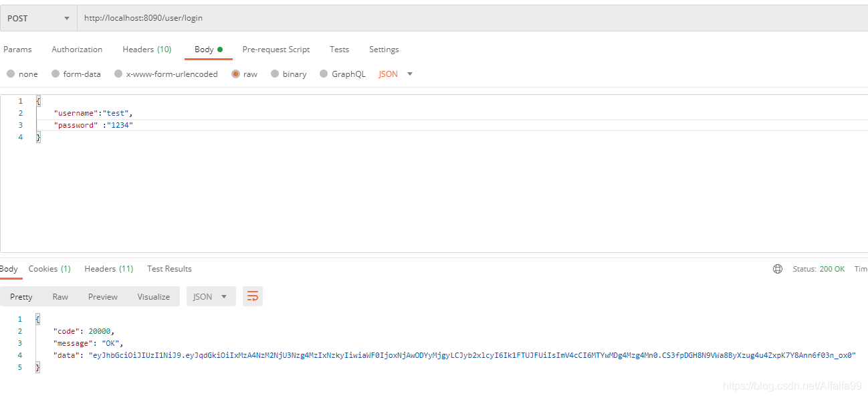Select the Pretty response view
This screenshot has height=398, width=868.
[21, 297]
